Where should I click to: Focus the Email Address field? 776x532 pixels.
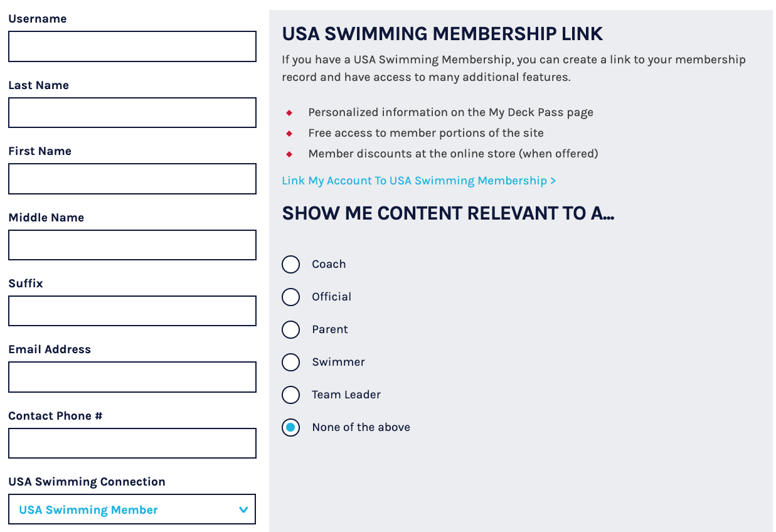(x=132, y=377)
